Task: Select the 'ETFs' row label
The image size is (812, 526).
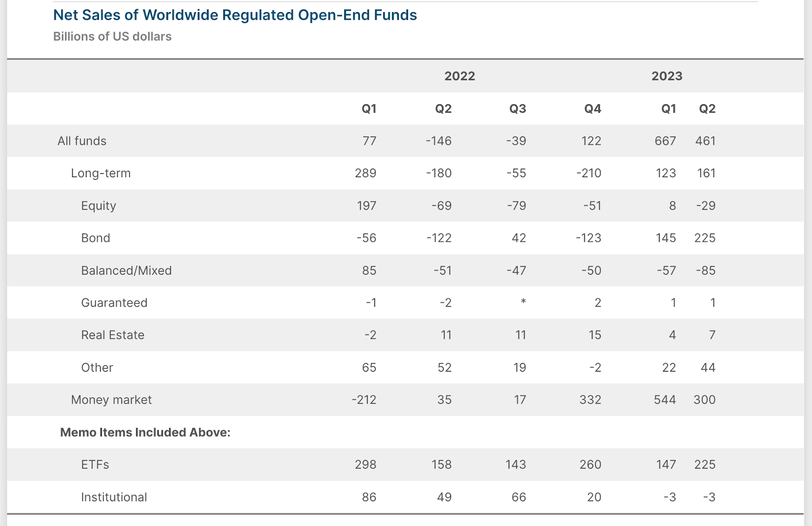Action: 95,465
